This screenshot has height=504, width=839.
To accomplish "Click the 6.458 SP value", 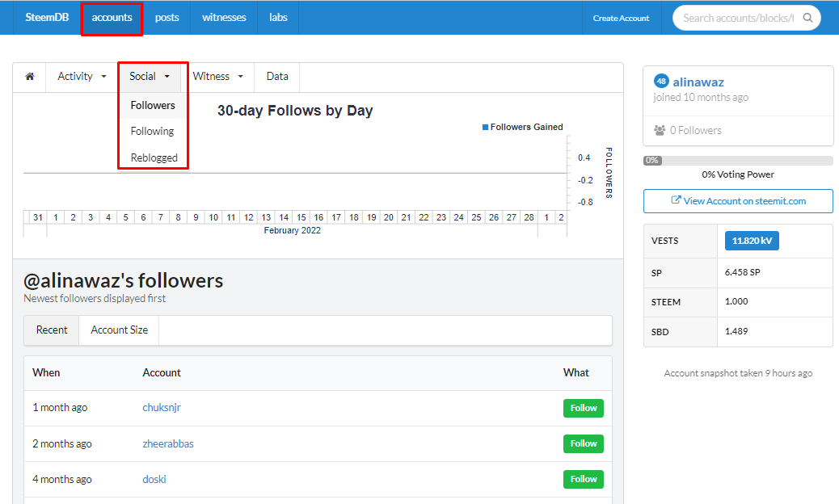I will coord(743,272).
